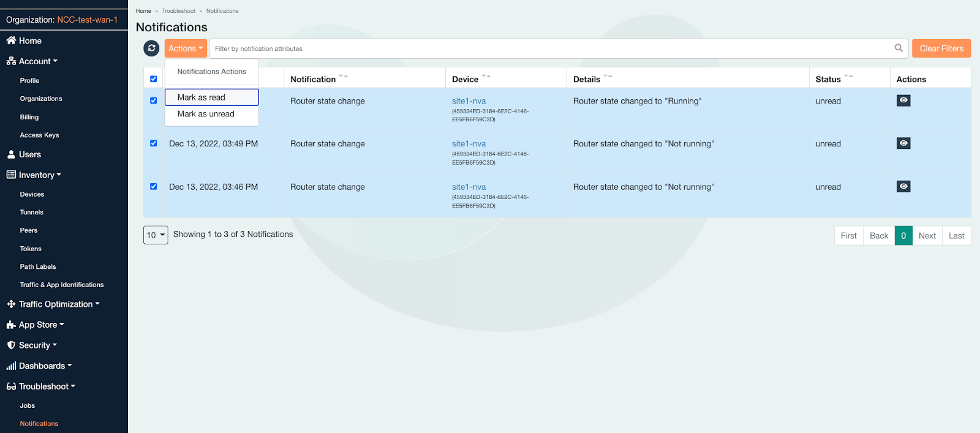Click the search magnifier icon
This screenshot has width=980, height=433.
tap(899, 48)
